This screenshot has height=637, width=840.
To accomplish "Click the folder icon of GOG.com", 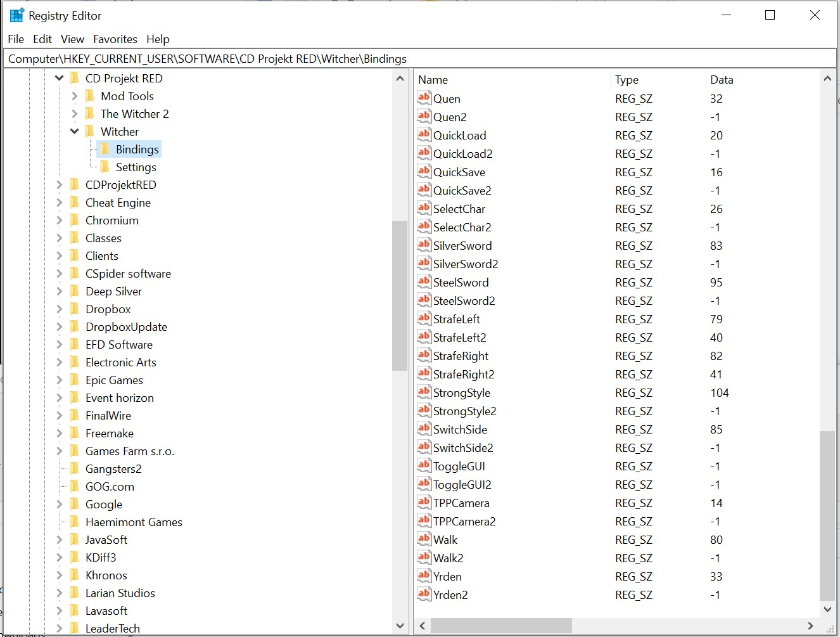I will (x=75, y=486).
